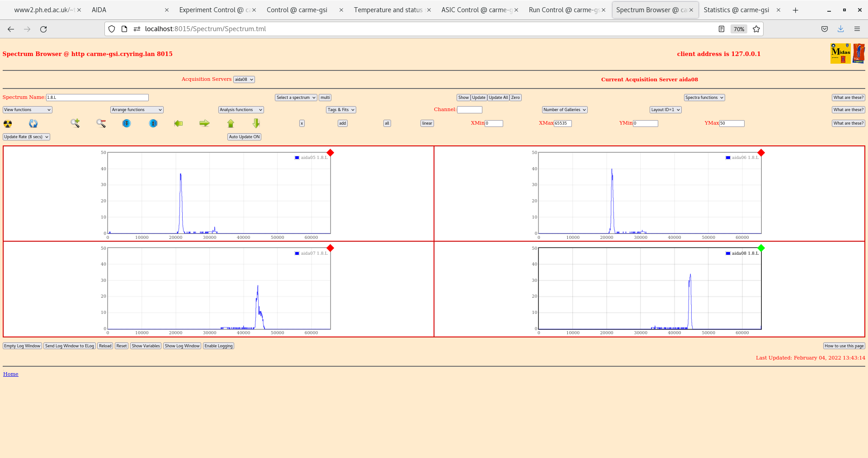Click the Update All button

coord(498,98)
